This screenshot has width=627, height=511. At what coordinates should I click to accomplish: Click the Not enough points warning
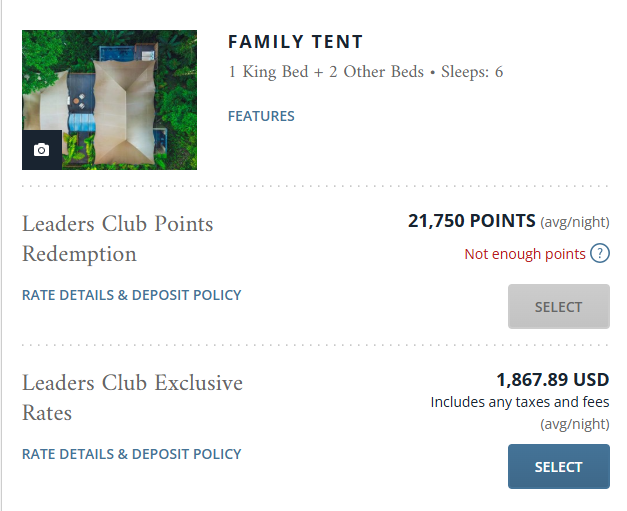(525, 254)
